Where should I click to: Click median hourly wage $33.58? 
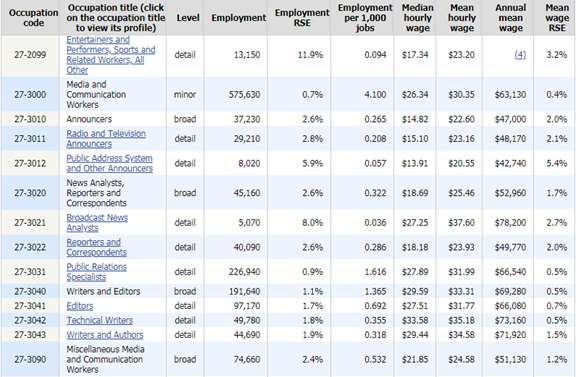(x=415, y=320)
